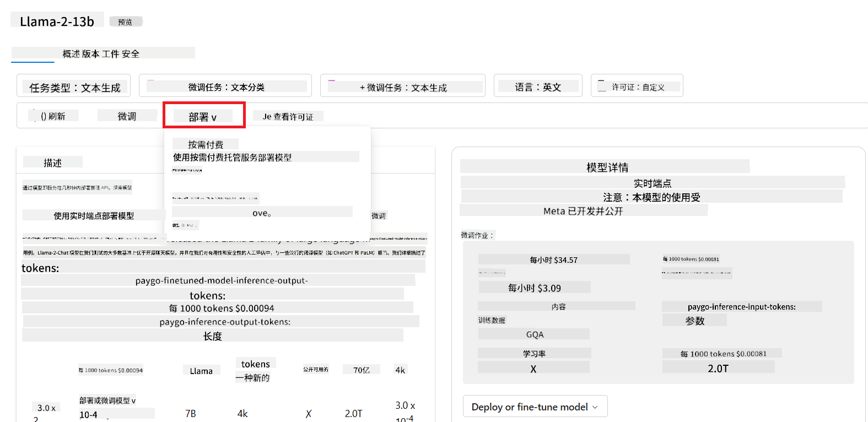Switch to the 工件 tab
Viewport: 868px width, 422px height.
111,53
